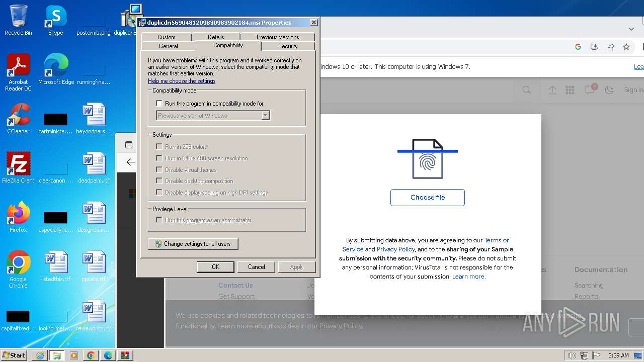644x362 pixels.
Task: Open the Previous version of Windows dropdown
Action: (213, 116)
